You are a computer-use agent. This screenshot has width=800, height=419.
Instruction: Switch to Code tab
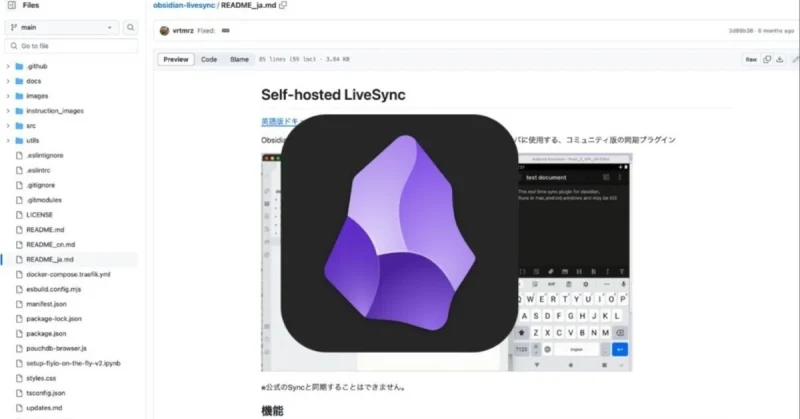pyautogui.click(x=209, y=59)
